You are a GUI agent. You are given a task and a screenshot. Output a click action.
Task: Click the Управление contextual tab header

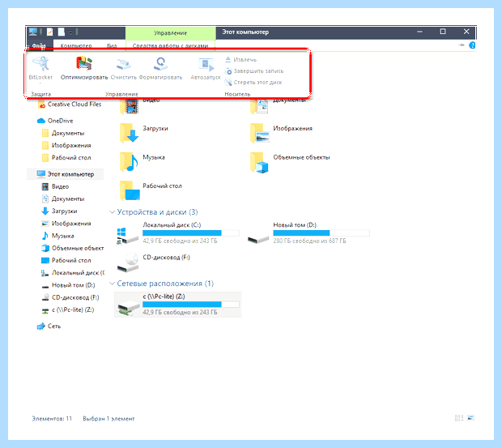pos(170,32)
